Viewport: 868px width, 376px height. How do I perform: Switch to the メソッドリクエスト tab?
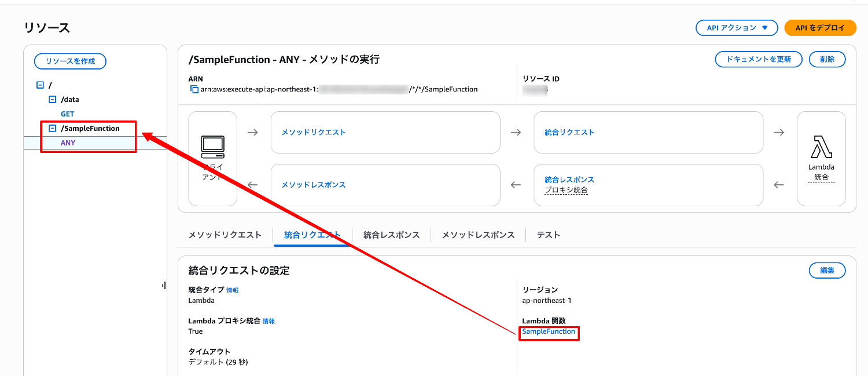225,235
